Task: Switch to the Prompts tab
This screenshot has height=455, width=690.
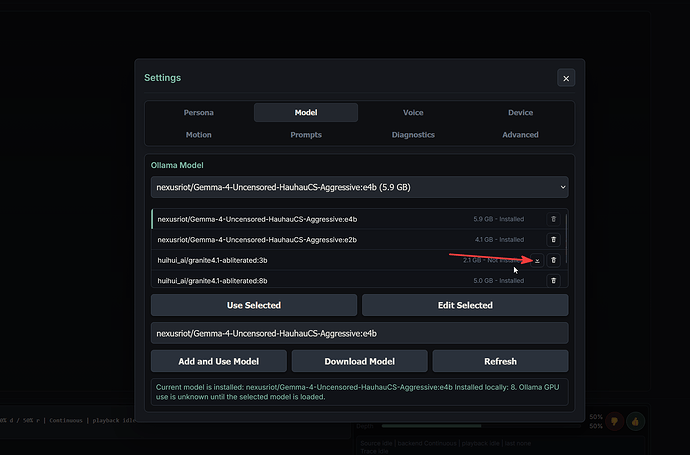Action: (x=306, y=135)
